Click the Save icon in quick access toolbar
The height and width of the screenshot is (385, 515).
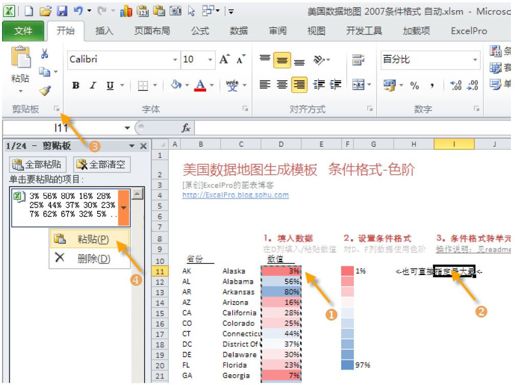pyautogui.click(x=62, y=11)
